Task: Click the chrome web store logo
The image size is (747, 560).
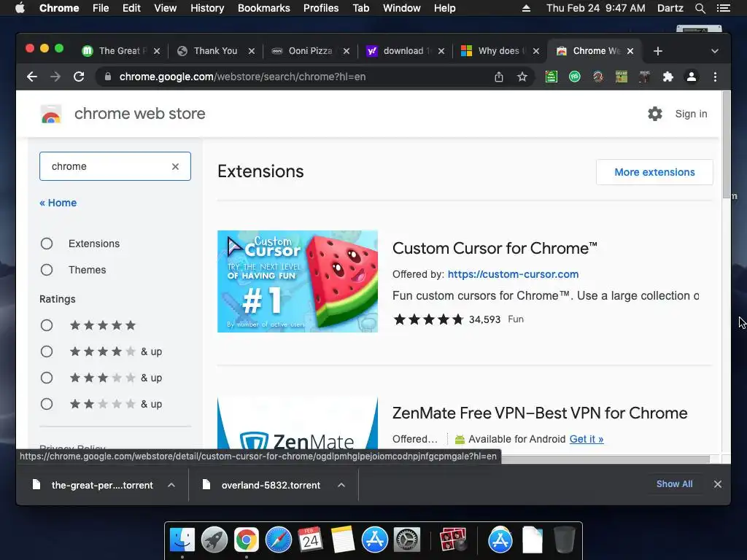Action: coord(51,114)
